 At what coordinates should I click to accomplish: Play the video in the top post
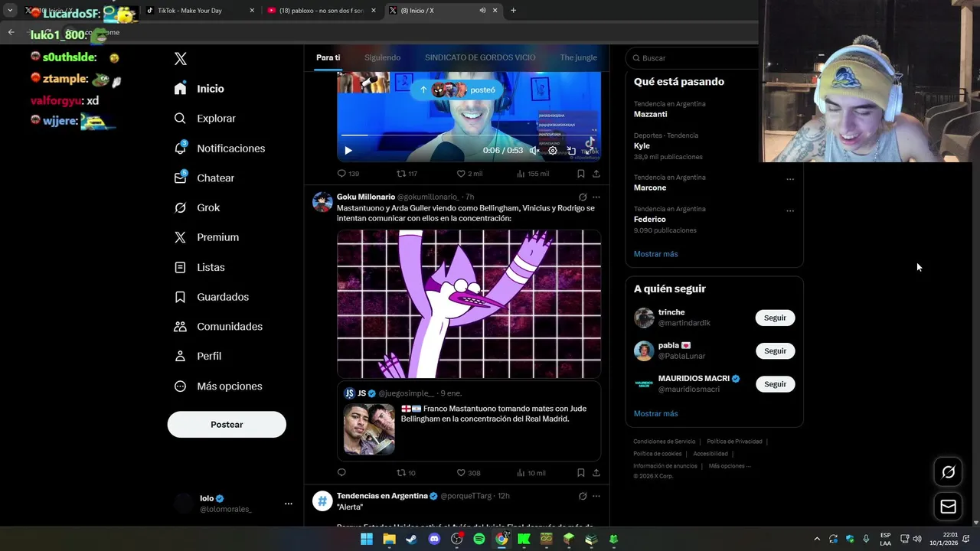(348, 151)
